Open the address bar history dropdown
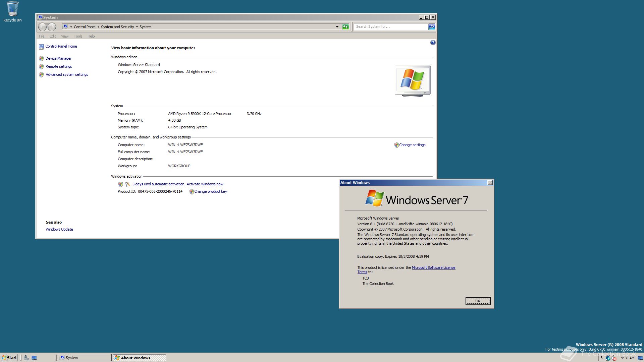Viewport: 644px width, 362px height. tap(337, 27)
